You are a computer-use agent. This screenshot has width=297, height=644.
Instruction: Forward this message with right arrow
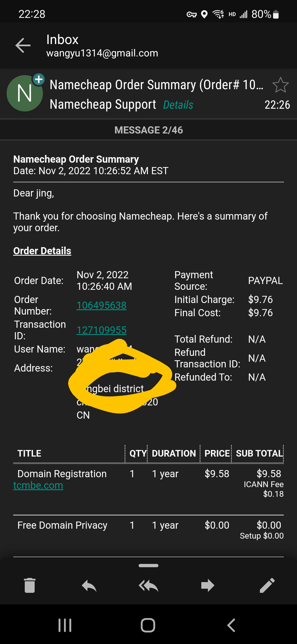(x=208, y=585)
